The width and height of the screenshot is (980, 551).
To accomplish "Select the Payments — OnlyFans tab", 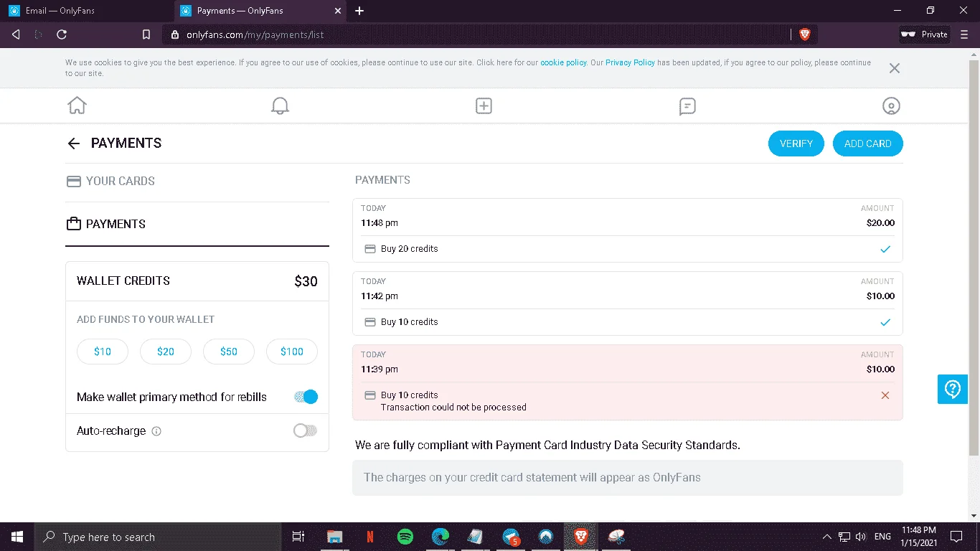I will (260, 11).
